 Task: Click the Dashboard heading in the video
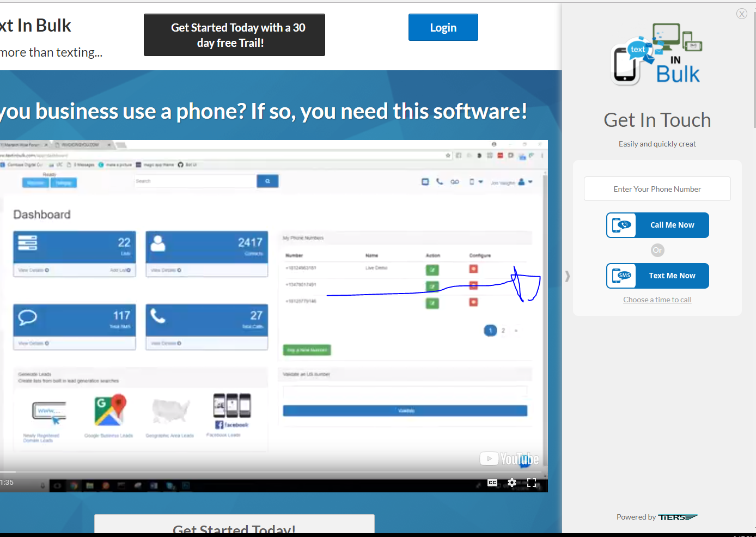pos(42,215)
